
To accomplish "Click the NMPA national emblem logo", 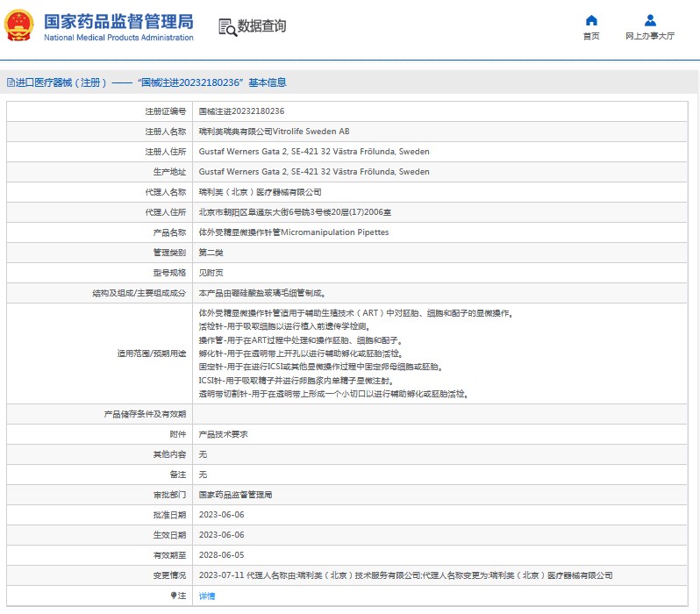I will (x=18, y=25).
